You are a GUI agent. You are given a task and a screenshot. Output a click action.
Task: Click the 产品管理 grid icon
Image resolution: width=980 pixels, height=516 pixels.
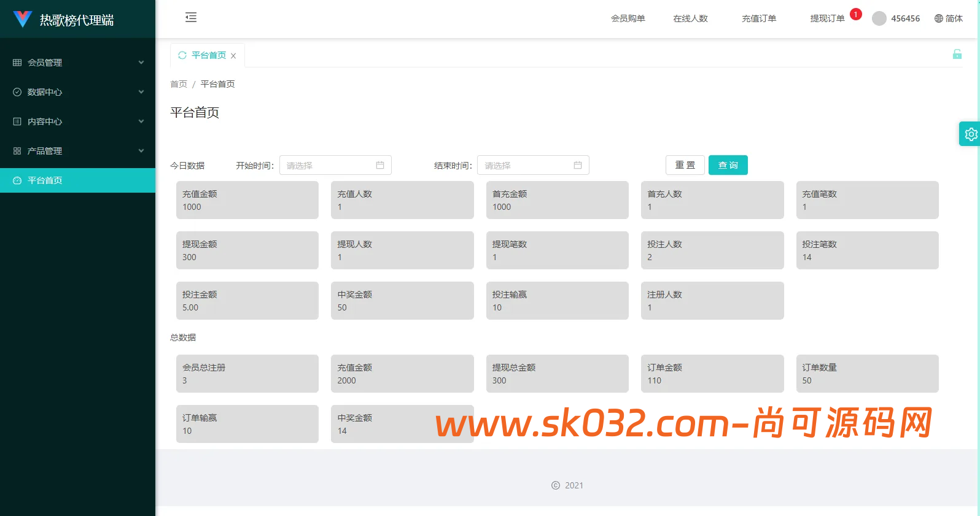tap(17, 151)
